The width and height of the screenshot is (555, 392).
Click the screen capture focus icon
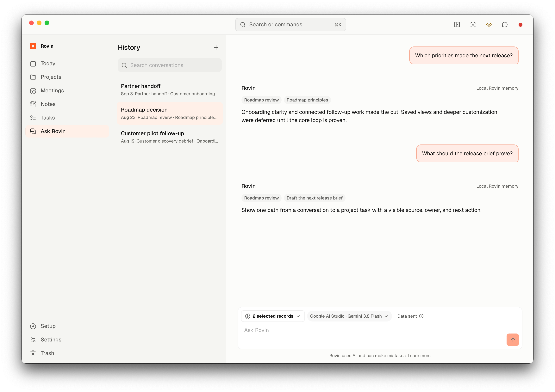click(x=473, y=25)
